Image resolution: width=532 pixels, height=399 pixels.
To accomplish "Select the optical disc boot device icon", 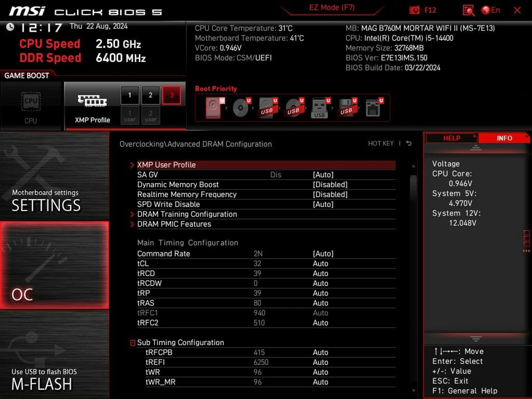I will (241, 108).
